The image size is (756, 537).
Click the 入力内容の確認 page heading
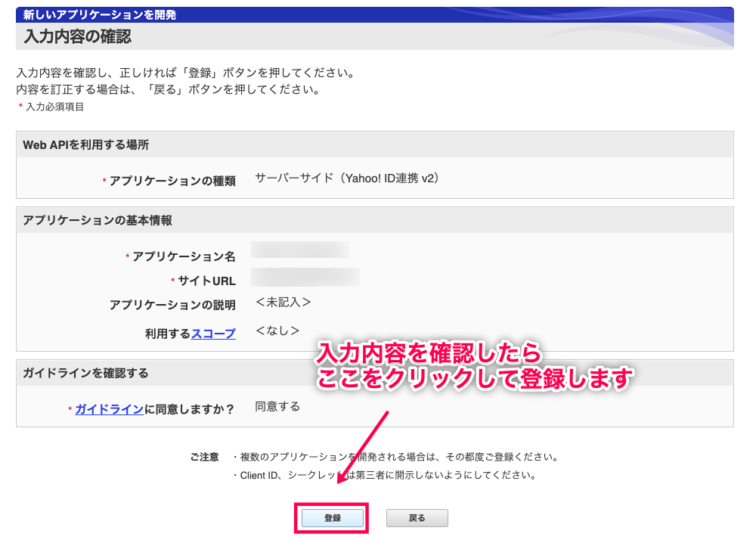coord(78,36)
